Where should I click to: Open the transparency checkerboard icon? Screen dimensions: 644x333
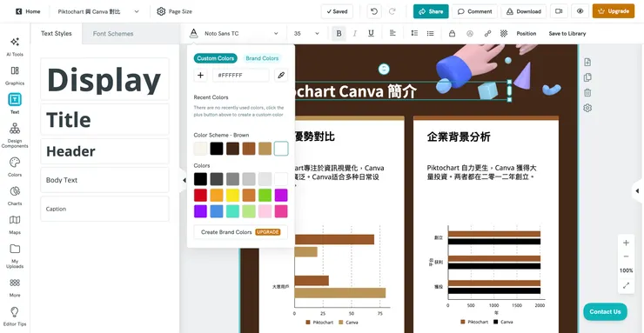click(x=504, y=34)
